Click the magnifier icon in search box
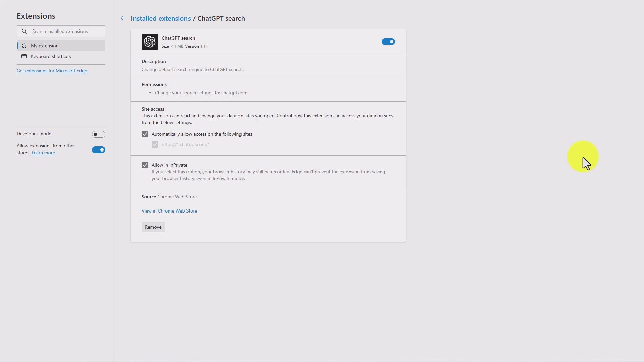This screenshot has height=362, width=644. pyautogui.click(x=24, y=31)
